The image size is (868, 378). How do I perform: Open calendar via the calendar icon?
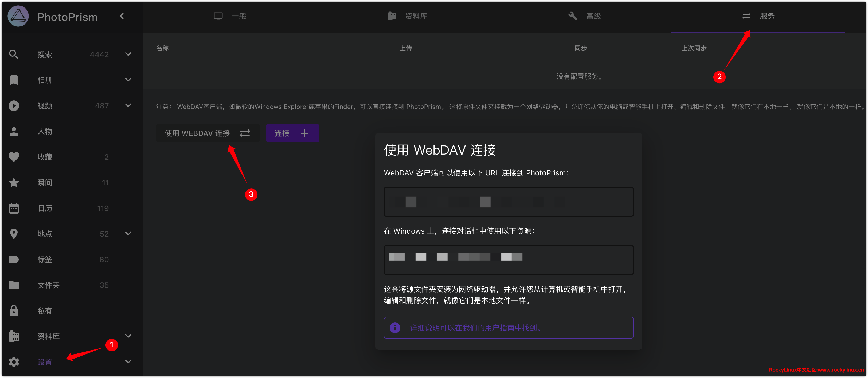(13, 208)
